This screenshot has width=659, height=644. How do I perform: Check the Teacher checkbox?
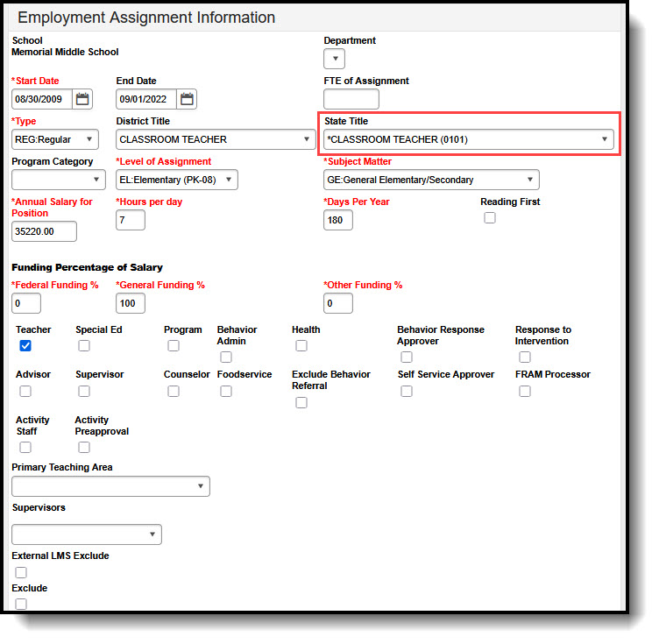[25, 346]
